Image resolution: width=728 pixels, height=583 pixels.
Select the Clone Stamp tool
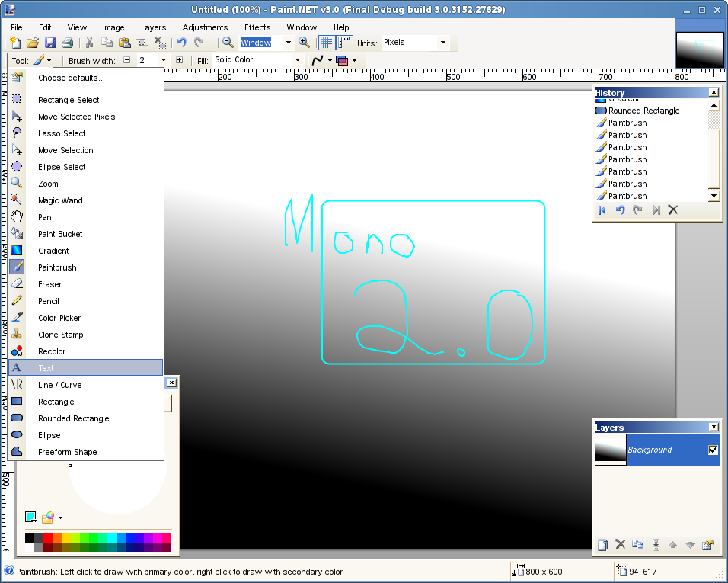pyautogui.click(x=86, y=335)
